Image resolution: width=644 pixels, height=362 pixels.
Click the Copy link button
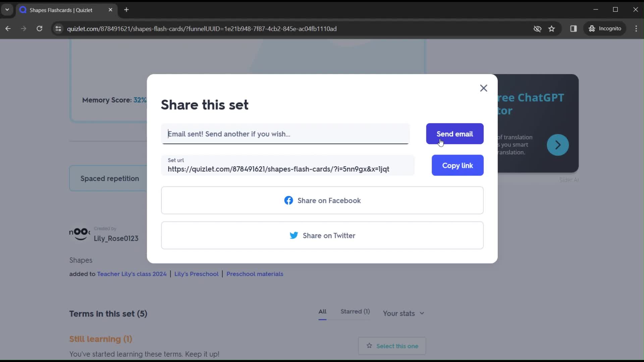pyautogui.click(x=458, y=165)
